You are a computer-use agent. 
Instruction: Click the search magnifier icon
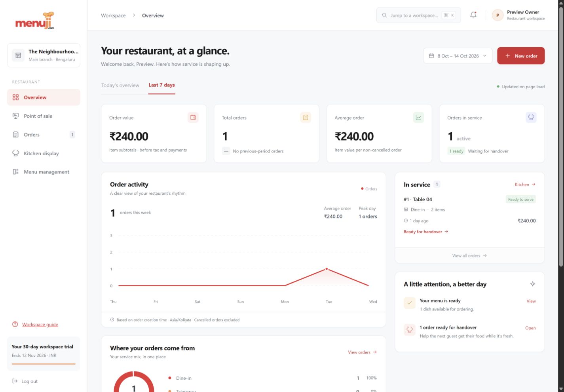coord(384,15)
